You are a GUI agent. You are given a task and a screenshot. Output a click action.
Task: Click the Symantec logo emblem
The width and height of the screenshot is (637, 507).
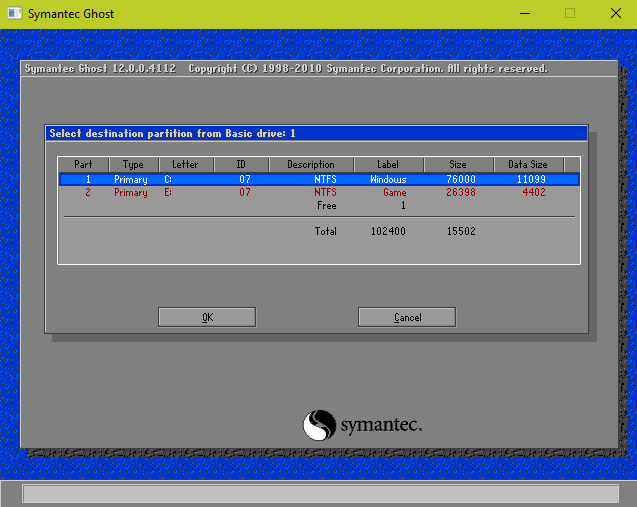[x=319, y=425]
